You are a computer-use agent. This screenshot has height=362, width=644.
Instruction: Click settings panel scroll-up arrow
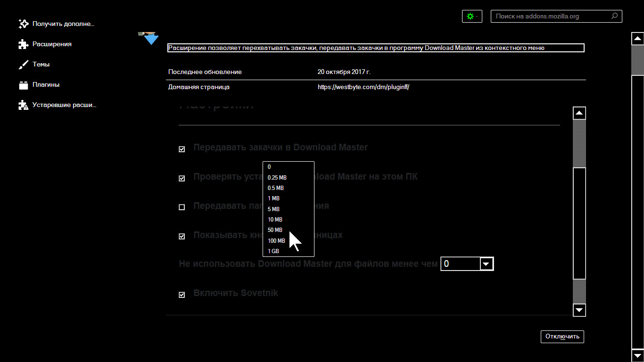579,113
